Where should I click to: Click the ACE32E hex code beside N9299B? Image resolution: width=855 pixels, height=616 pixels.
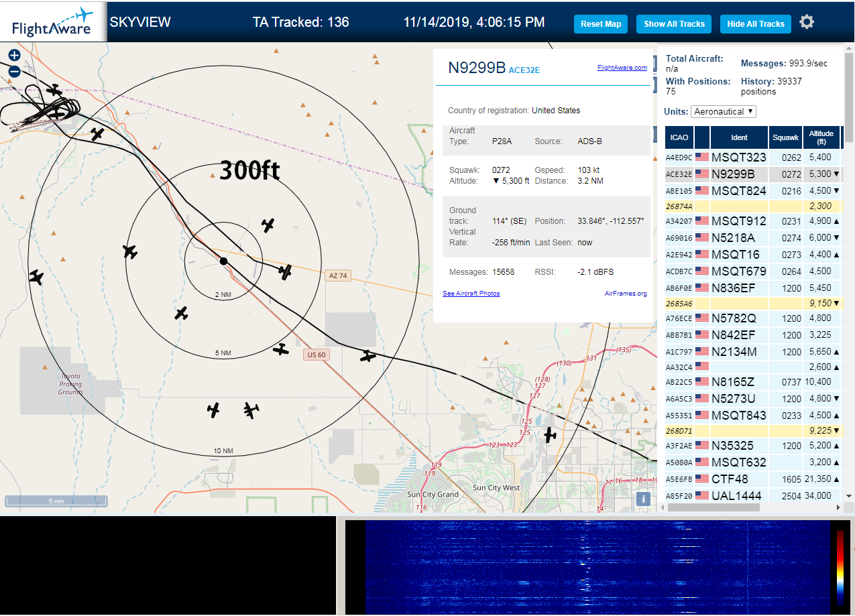(524, 70)
